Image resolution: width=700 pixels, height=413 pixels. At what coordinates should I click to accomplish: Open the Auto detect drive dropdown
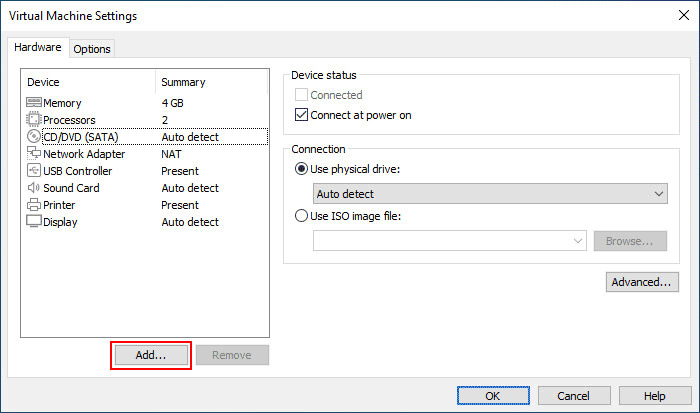point(490,194)
